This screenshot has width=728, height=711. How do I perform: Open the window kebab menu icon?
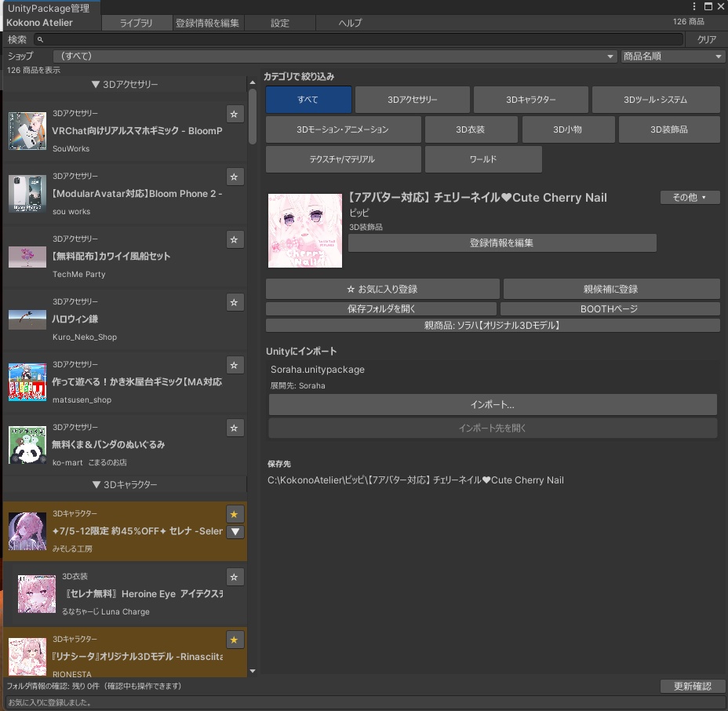[693, 6]
